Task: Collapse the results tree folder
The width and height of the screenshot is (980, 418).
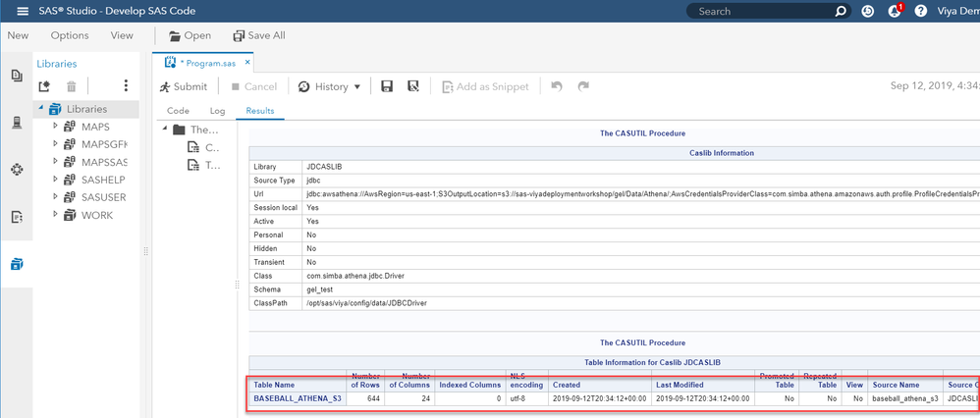Action: click(x=165, y=130)
